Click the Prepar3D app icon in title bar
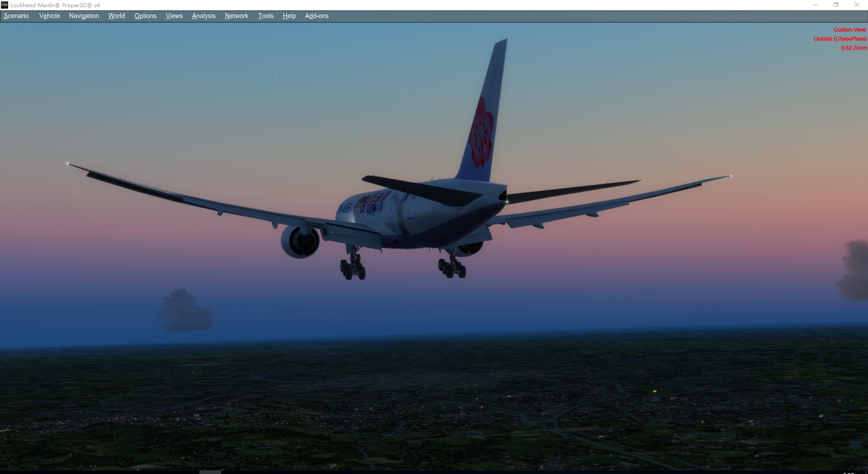 coord(5,5)
